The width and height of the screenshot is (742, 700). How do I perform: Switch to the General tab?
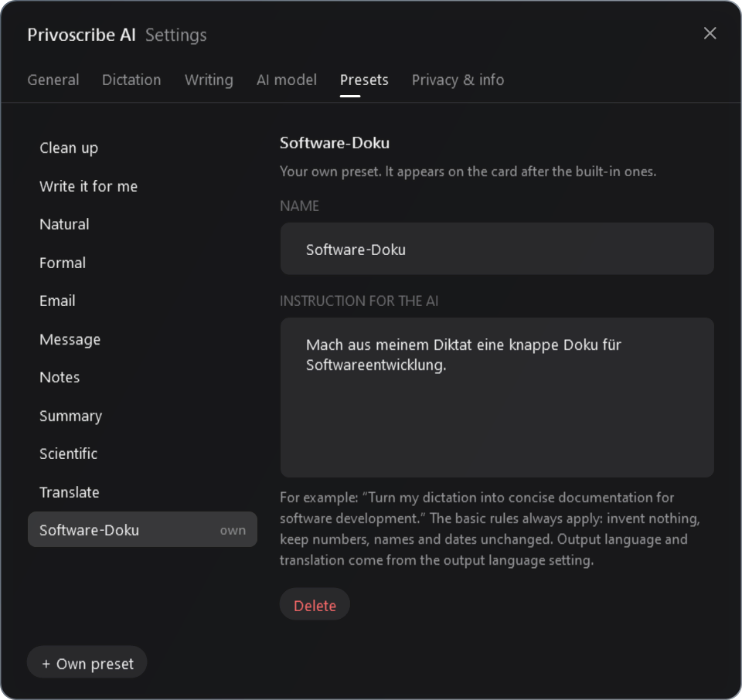tap(53, 80)
